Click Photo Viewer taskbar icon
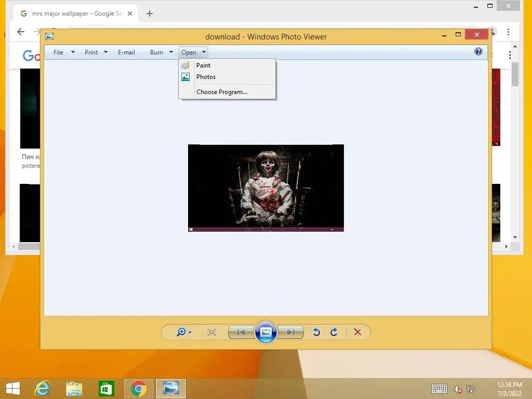The width and height of the screenshot is (532, 399). pyautogui.click(x=170, y=389)
